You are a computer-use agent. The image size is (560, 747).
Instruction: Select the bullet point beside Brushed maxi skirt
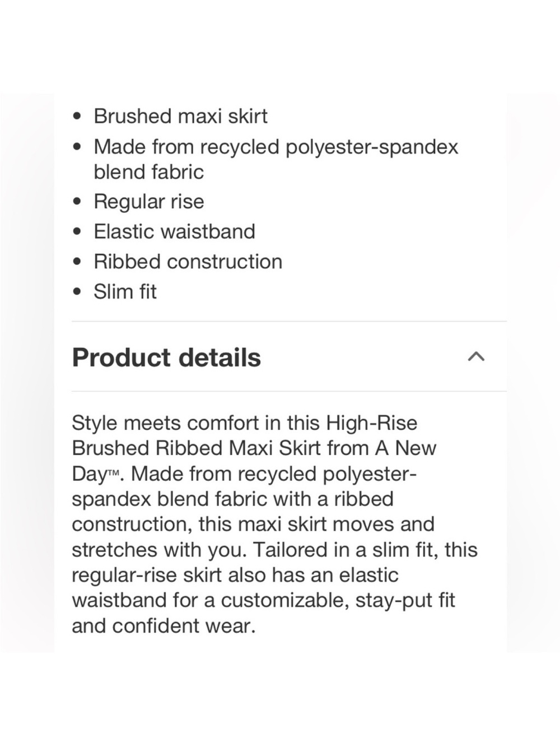coord(77,116)
